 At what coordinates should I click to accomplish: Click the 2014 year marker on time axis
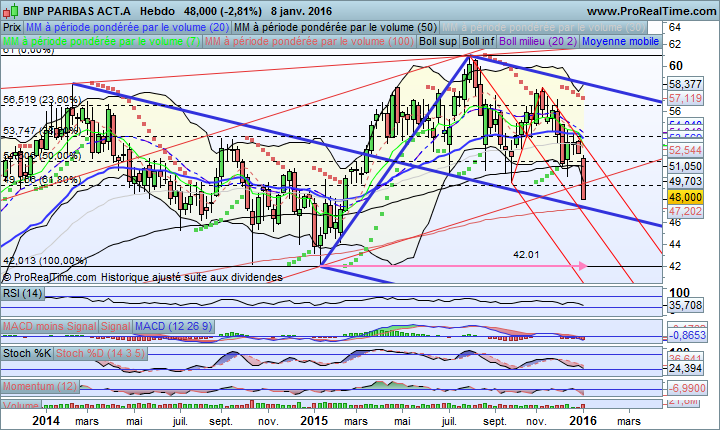46,421
